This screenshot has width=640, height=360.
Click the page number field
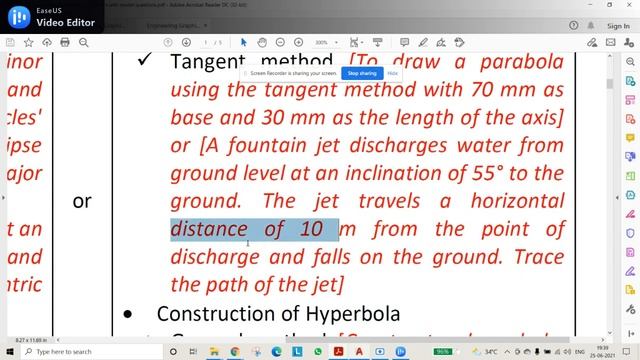(x=206, y=42)
